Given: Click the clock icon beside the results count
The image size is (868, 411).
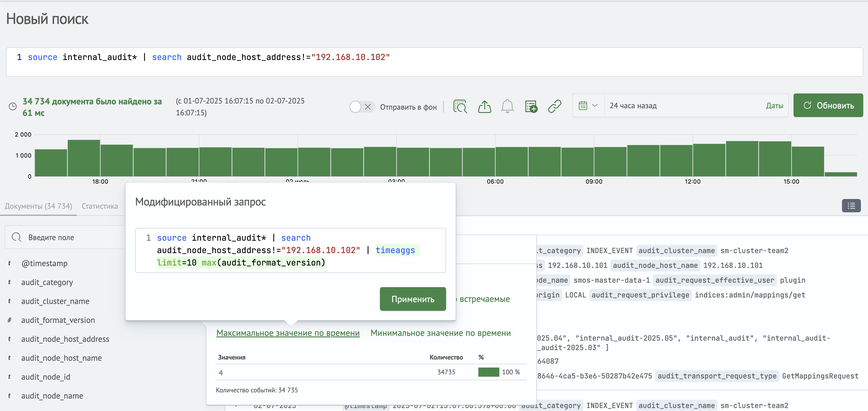Looking at the screenshot, I should click(12, 106).
